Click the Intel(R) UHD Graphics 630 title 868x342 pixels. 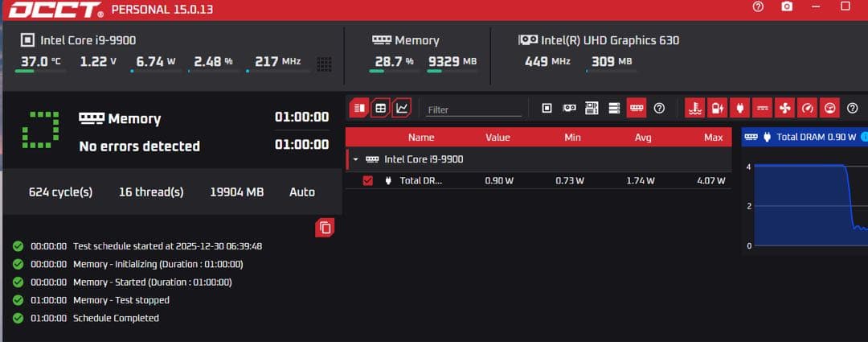pyautogui.click(x=609, y=40)
